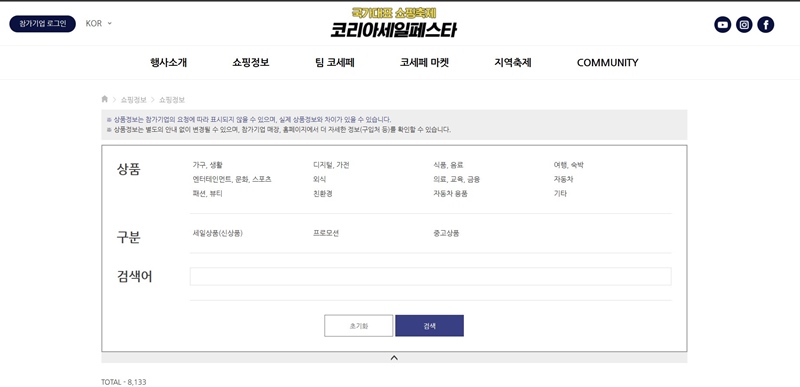Choose the 중고상품 filter option

pos(446,234)
